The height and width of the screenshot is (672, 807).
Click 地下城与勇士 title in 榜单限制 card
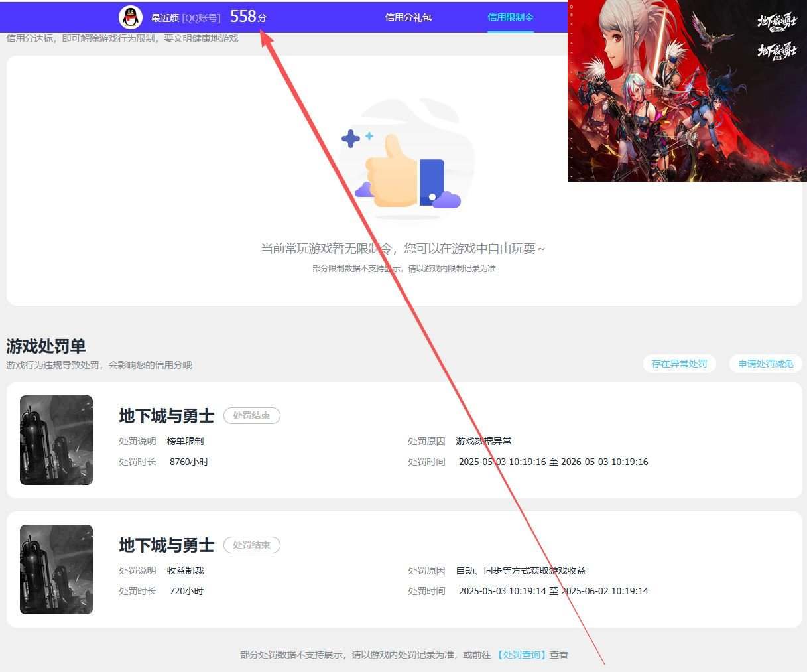tap(166, 416)
